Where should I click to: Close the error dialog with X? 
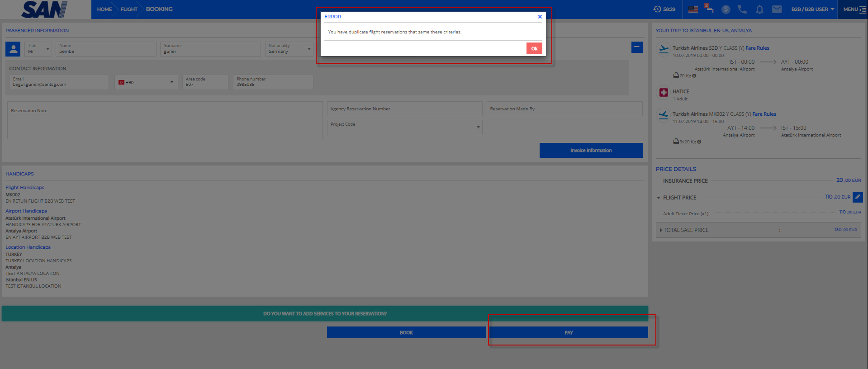[540, 17]
